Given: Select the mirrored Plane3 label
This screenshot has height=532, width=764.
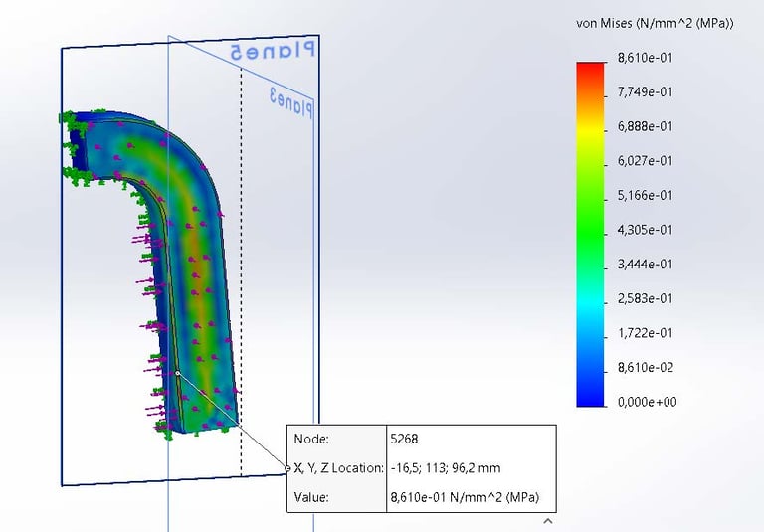Looking at the screenshot, I should click(291, 103).
